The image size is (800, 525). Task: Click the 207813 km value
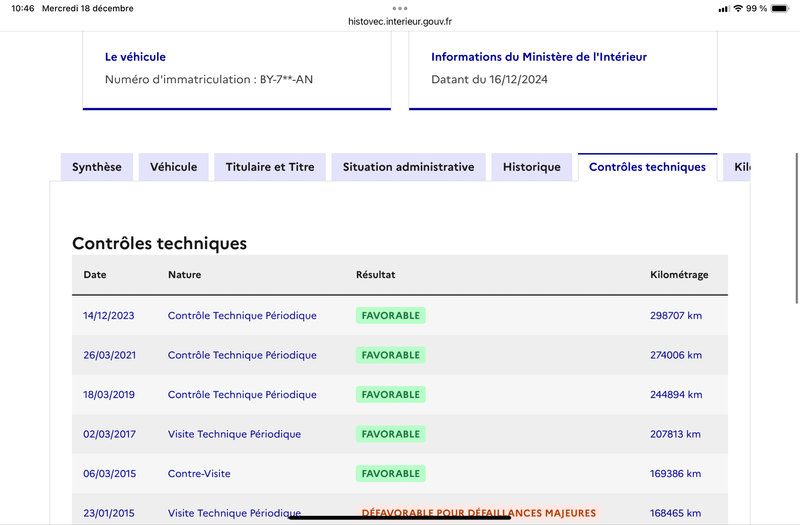pos(675,434)
